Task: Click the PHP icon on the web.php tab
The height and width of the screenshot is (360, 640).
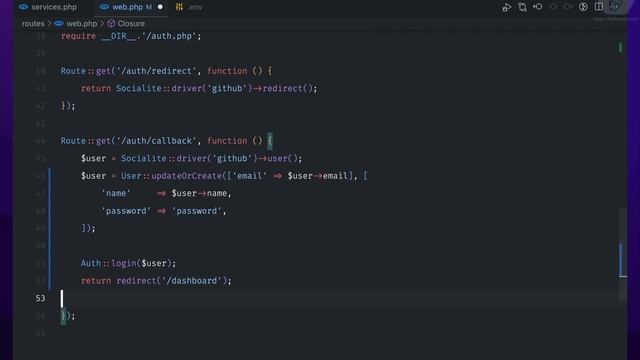Action: coord(104,7)
